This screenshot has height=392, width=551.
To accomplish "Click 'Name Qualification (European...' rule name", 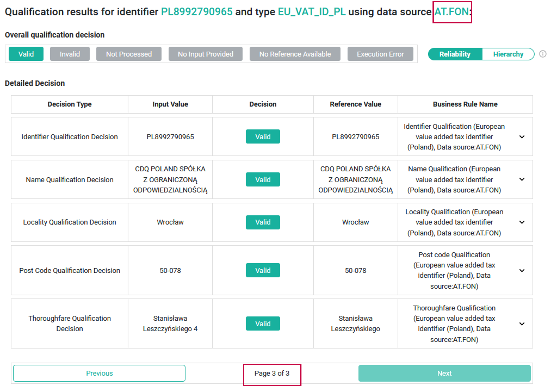I will (x=454, y=180).
